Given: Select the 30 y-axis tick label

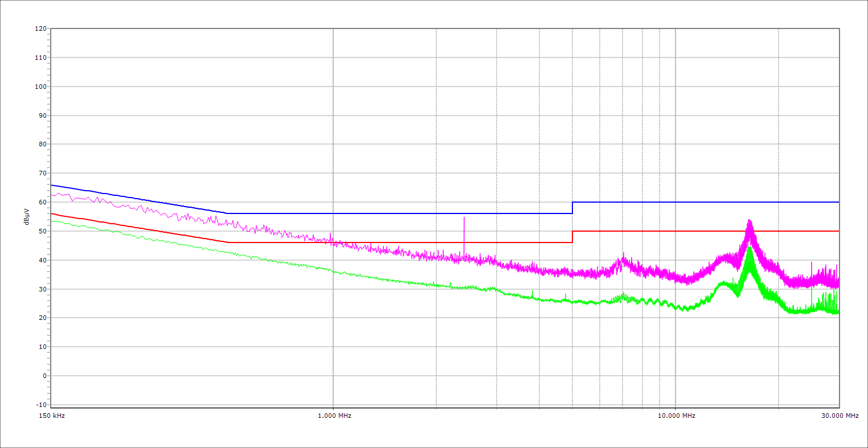Looking at the screenshot, I should click(42, 289).
